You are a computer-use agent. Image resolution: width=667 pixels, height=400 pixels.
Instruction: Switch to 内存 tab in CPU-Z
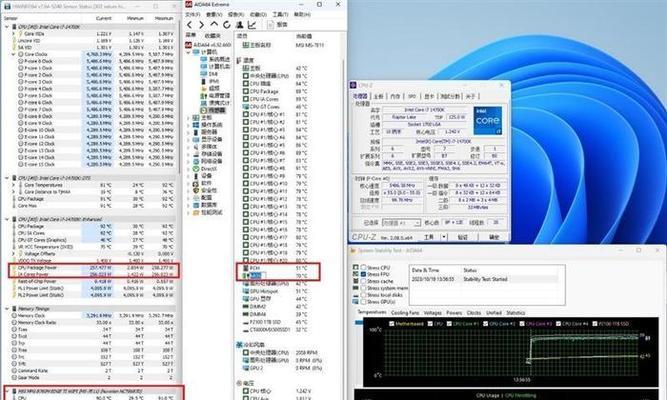click(396, 96)
